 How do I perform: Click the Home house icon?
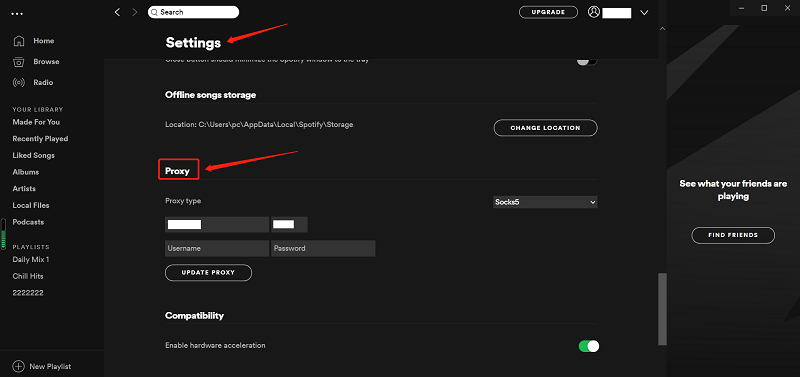tap(18, 41)
